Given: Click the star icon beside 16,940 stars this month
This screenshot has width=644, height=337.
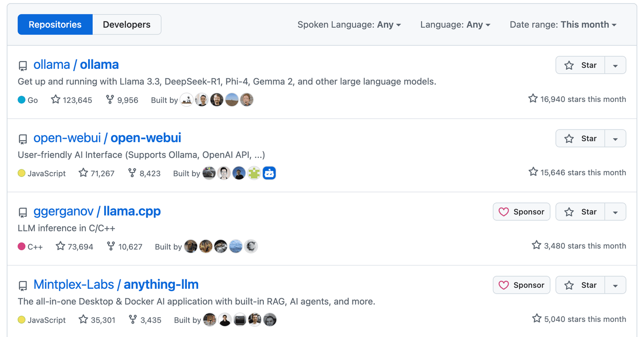Looking at the screenshot, I should pyautogui.click(x=533, y=99).
